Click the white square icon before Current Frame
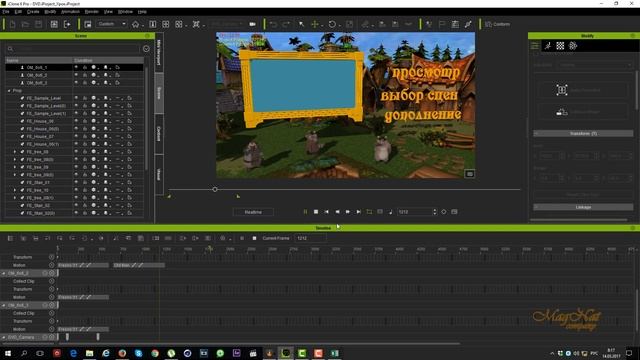 pyautogui.click(x=254, y=238)
